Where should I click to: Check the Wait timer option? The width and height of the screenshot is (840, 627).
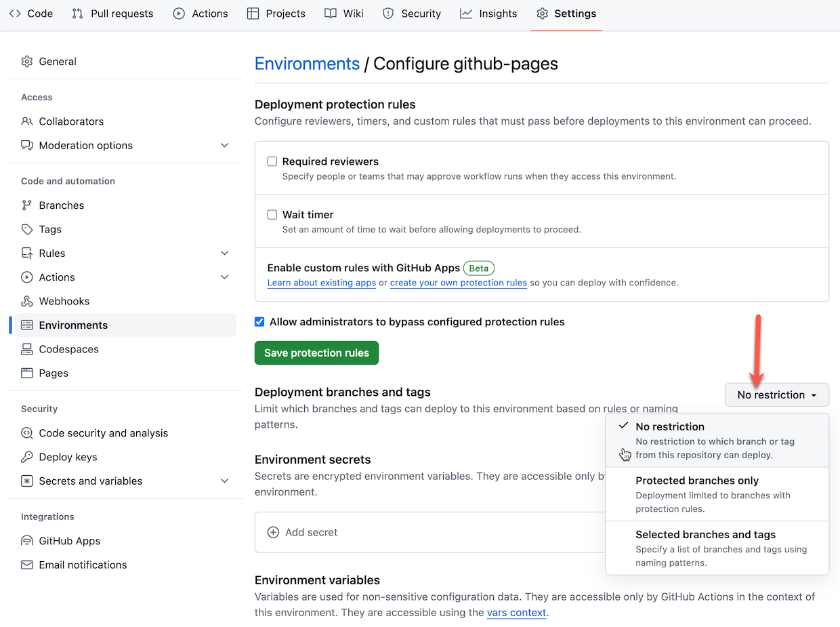pyautogui.click(x=272, y=214)
